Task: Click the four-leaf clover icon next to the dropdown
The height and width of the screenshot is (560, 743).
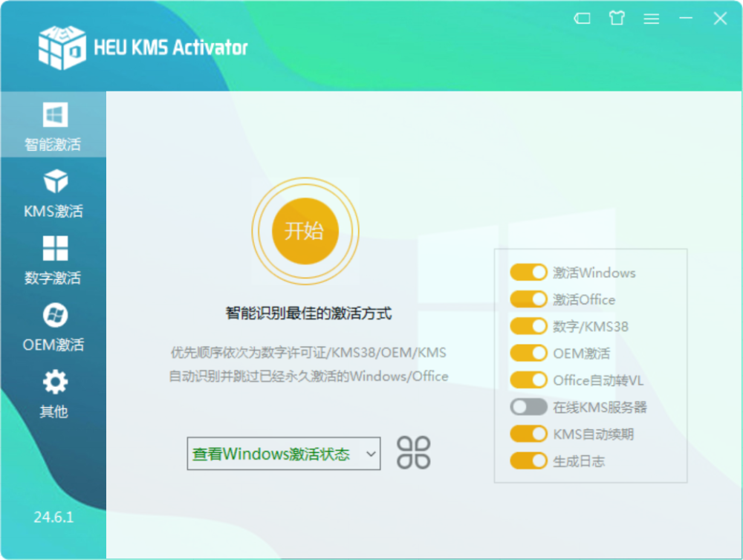Action: [x=414, y=452]
